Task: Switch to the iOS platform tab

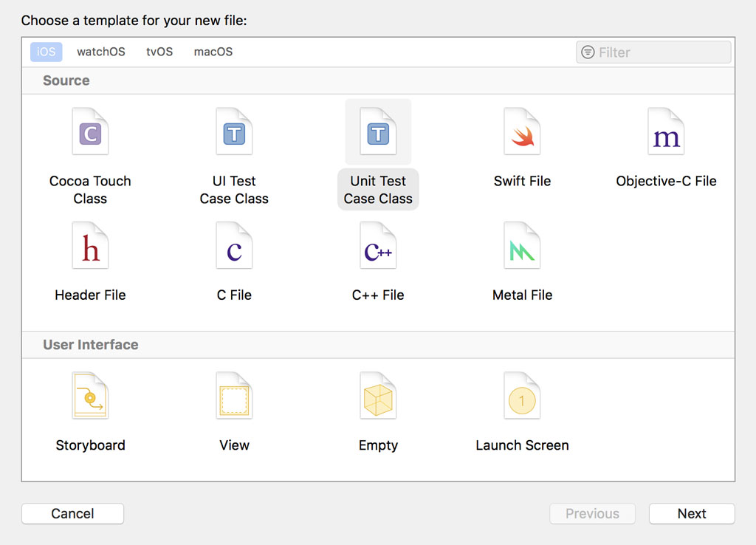Action: (47, 52)
